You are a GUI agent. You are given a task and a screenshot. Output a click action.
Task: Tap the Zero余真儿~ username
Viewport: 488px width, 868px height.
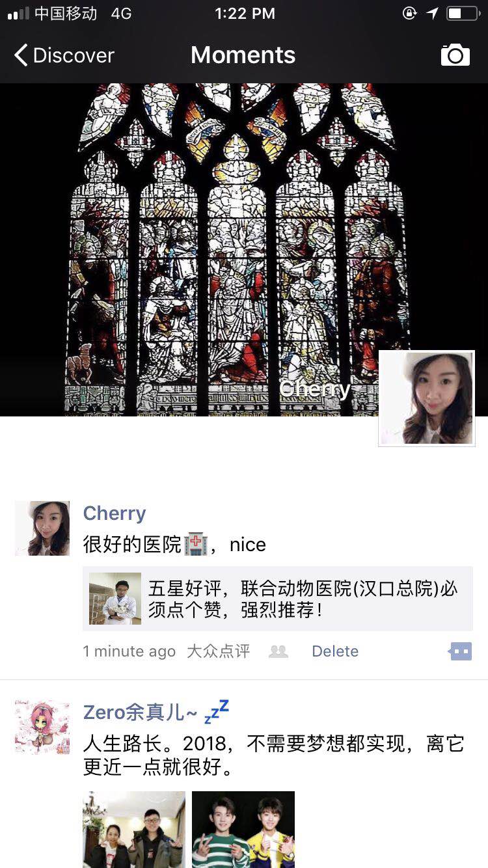coord(140,712)
